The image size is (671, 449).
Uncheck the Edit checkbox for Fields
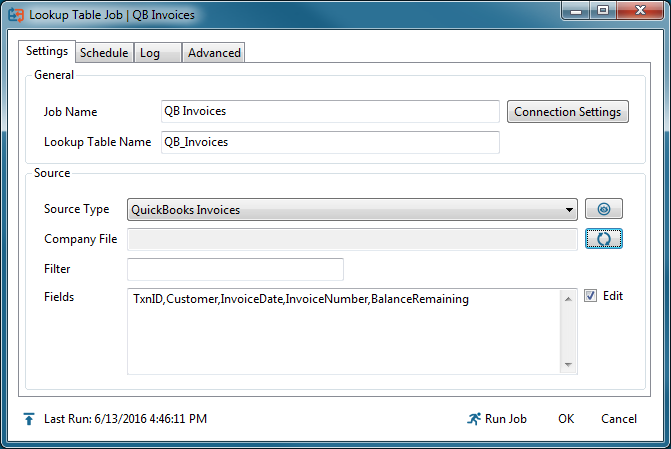coord(590,296)
